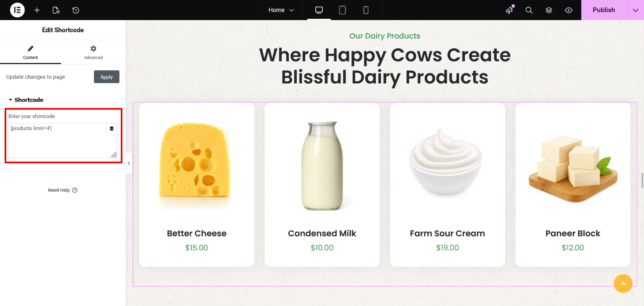Switch to mobile responsive view
The width and height of the screenshot is (644, 306).
tap(366, 10)
